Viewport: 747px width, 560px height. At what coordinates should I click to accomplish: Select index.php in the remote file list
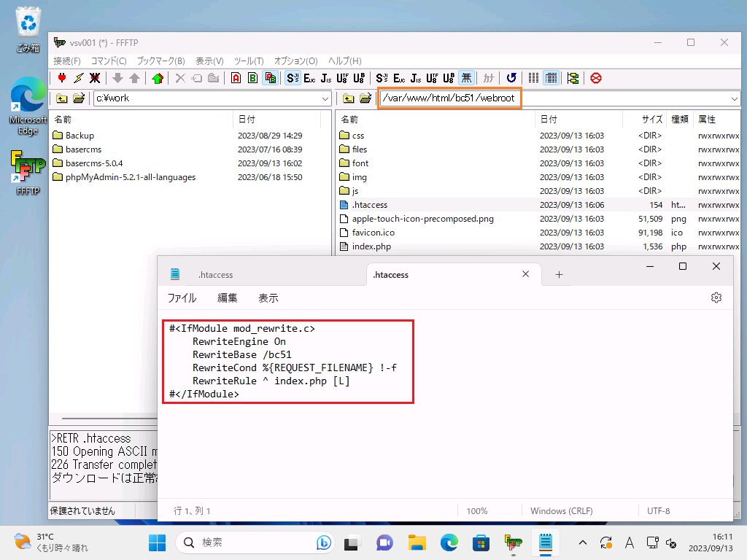371,246
